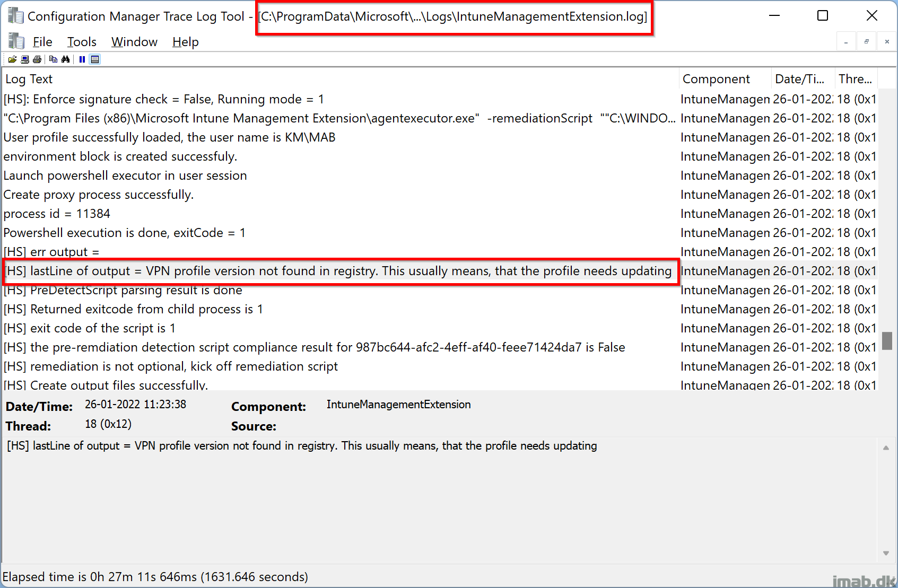This screenshot has width=898, height=588.
Task: Select the 'Returned exitcode from child process is 1' row
Action: click(x=440, y=309)
